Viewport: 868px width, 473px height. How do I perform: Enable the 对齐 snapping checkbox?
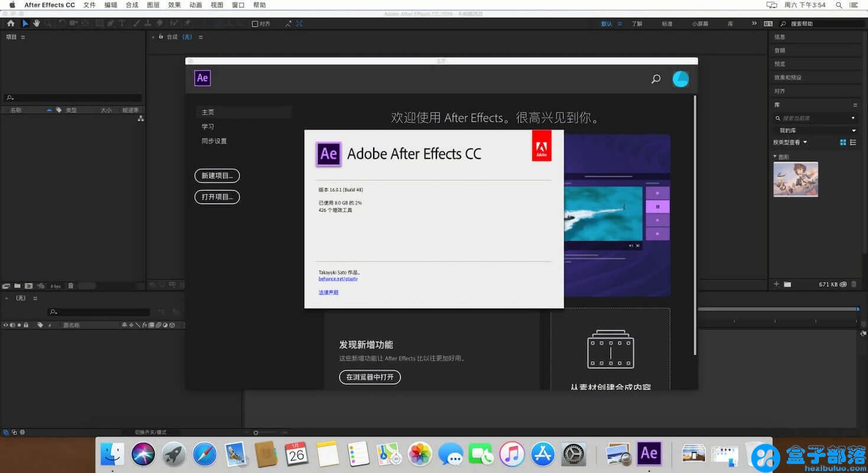pos(255,24)
